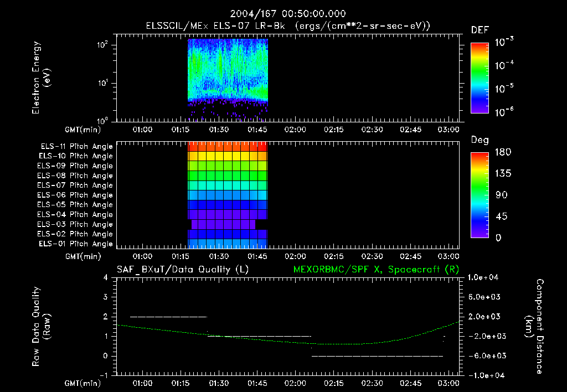This screenshot has height=392, width=567.
Task: Click the red ELS-11 pitch angle data row
Action: (228, 147)
